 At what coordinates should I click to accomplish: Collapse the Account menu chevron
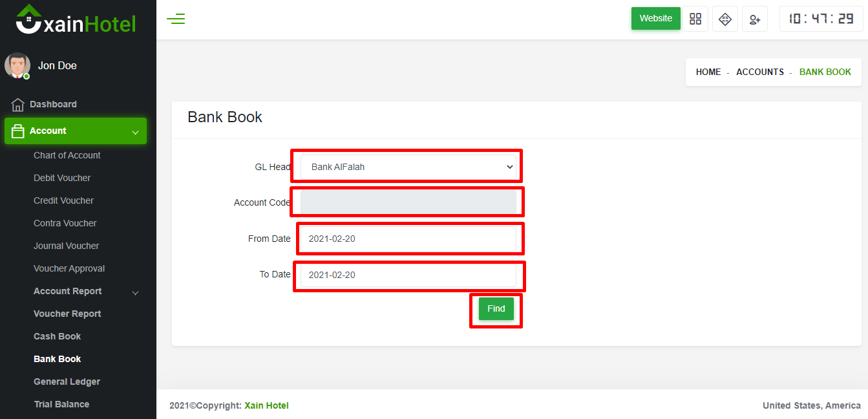pyautogui.click(x=135, y=132)
